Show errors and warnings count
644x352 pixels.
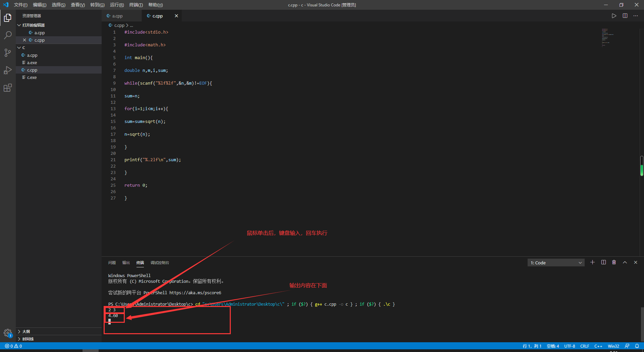point(13,346)
